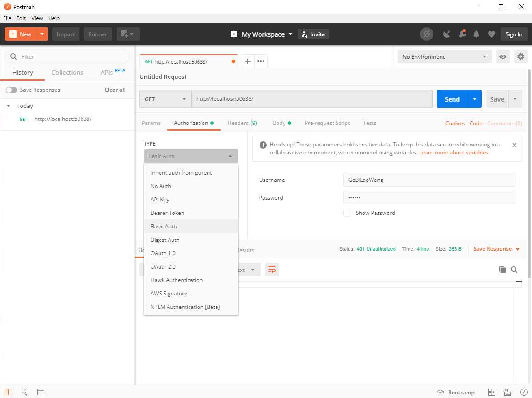Screen dimensions: 532x398
Task: Click the blue Send button
Action: coord(452,99)
